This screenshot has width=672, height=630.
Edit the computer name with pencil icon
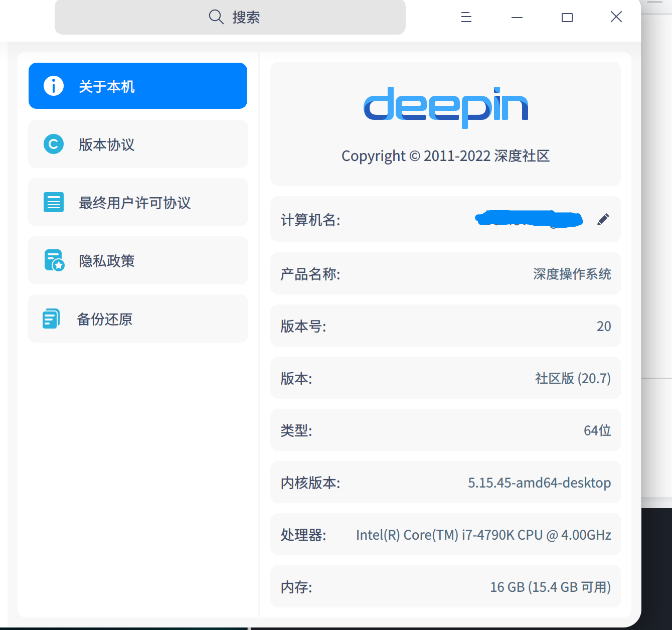[x=603, y=219]
